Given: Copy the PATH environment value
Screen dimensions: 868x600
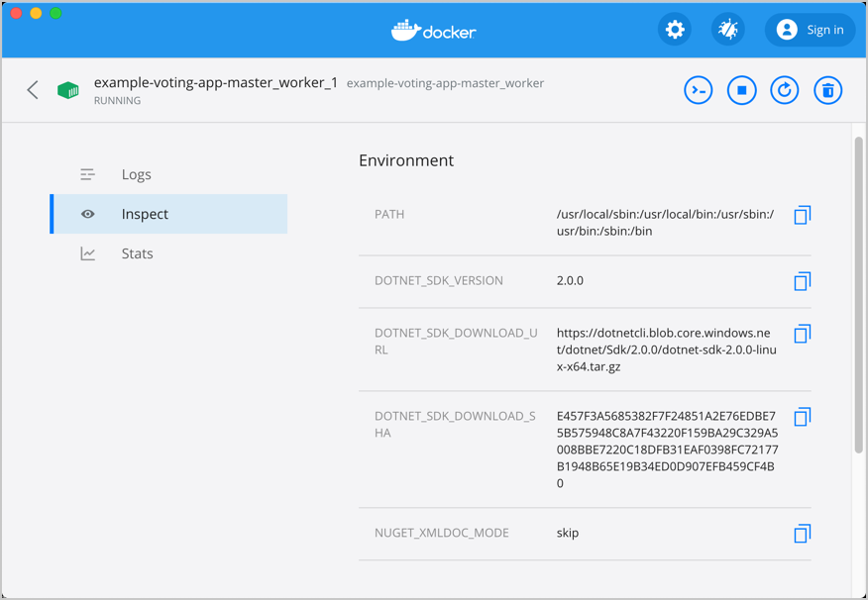Looking at the screenshot, I should pyautogui.click(x=802, y=215).
